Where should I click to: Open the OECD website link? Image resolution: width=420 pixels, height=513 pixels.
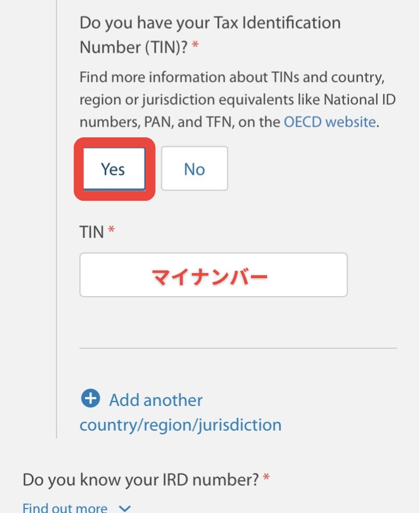(x=329, y=122)
